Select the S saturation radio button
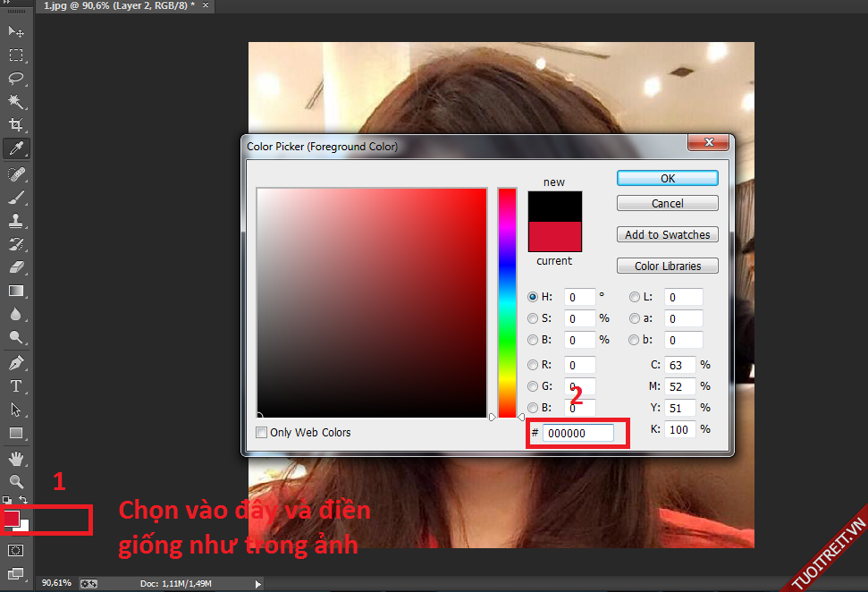Image resolution: width=868 pixels, height=592 pixels. click(x=534, y=318)
